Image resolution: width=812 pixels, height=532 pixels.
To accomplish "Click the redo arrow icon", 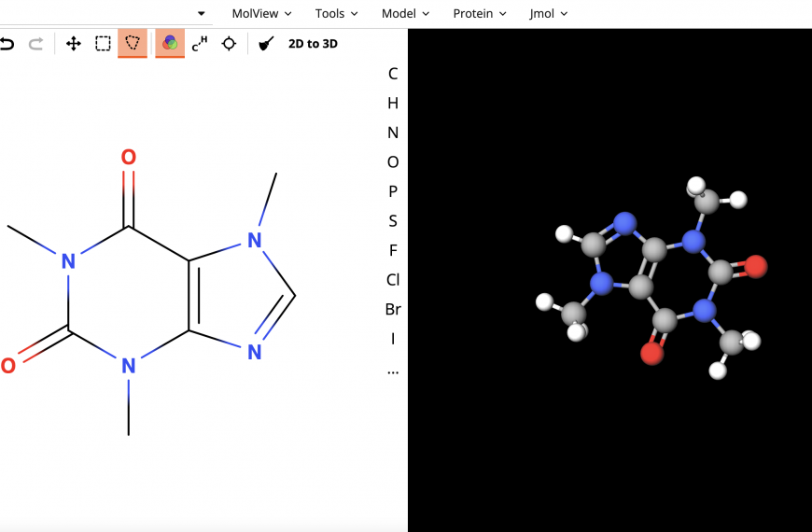I will point(35,44).
